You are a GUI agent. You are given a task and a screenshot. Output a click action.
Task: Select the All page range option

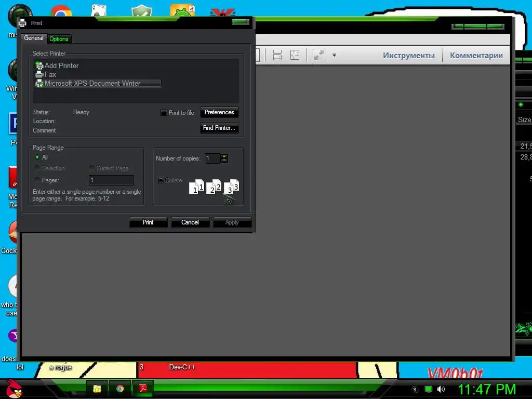[37, 157]
